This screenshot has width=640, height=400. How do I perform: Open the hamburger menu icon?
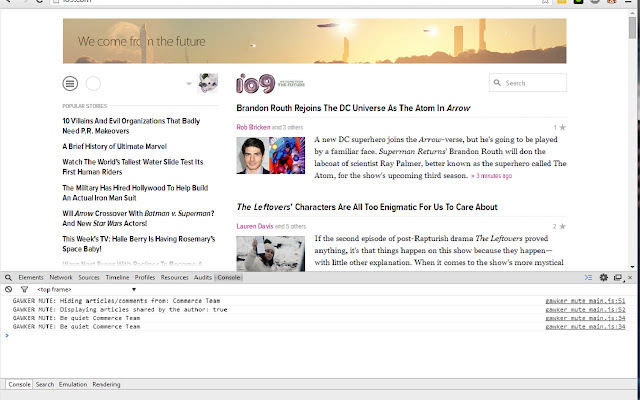(x=70, y=83)
